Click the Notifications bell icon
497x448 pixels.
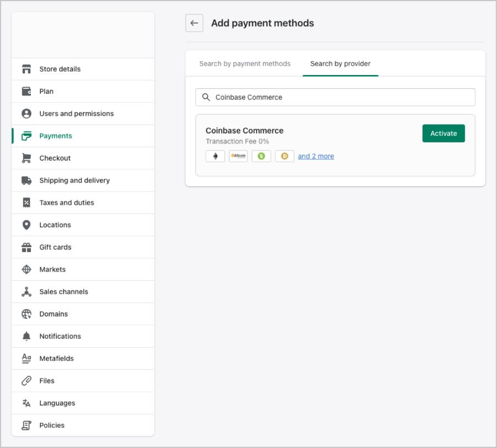[27, 336]
